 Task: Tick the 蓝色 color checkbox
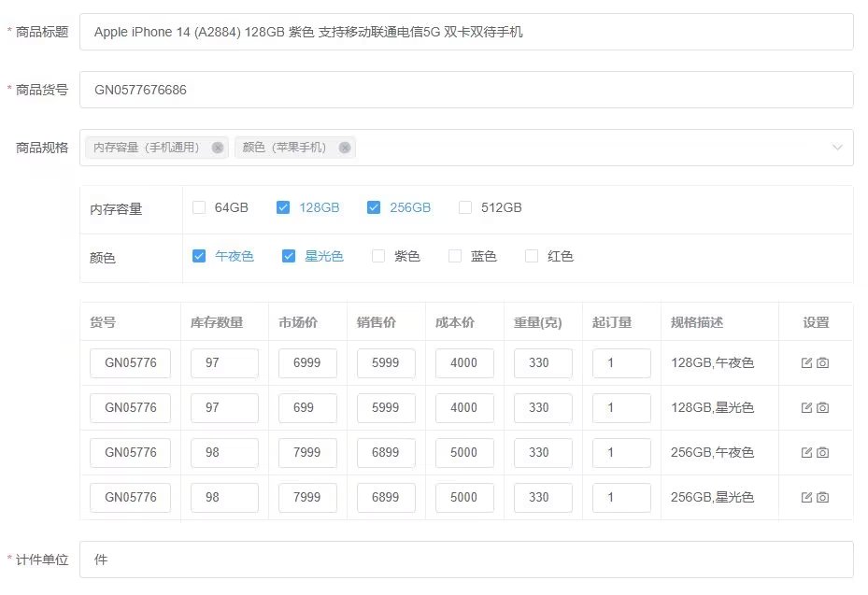[x=454, y=256]
